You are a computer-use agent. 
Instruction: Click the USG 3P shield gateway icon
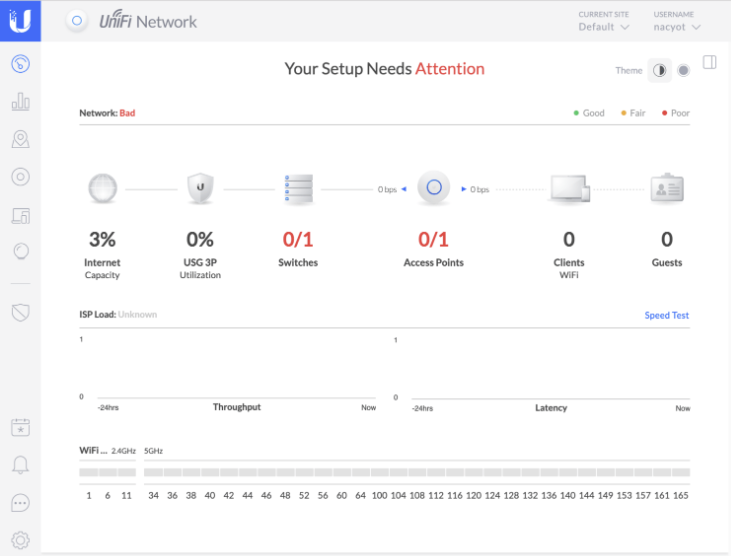pyautogui.click(x=200, y=188)
